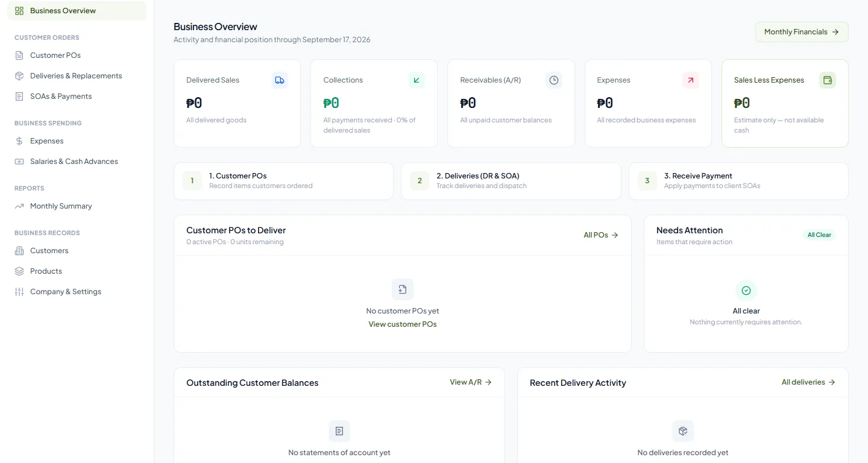Click the Customer POs document icon in sidebar

tap(19, 55)
